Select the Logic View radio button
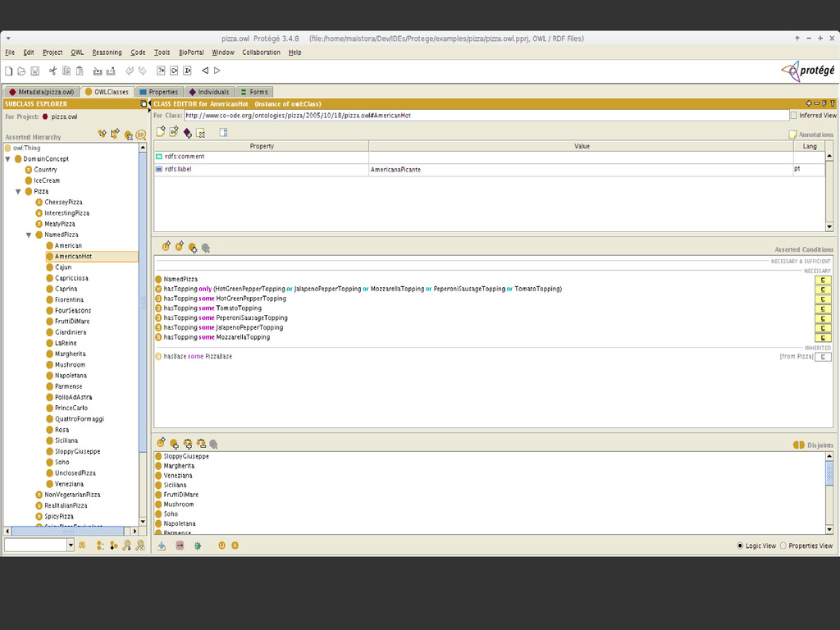 tap(741, 546)
